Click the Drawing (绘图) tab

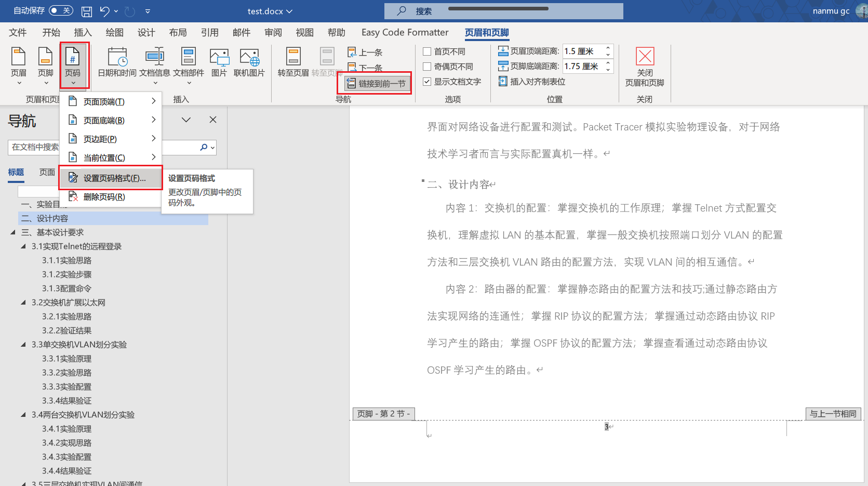pos(114,32)
